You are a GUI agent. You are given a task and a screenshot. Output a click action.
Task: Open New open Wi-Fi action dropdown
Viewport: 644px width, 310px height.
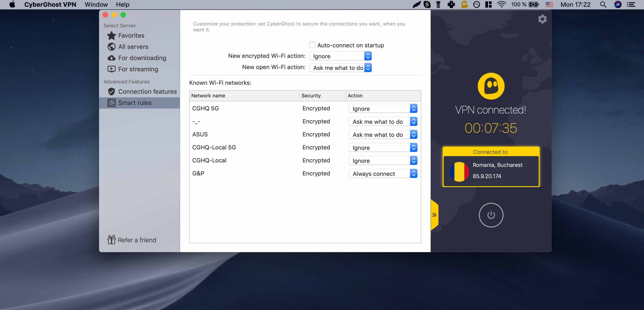tap(340, 68)
